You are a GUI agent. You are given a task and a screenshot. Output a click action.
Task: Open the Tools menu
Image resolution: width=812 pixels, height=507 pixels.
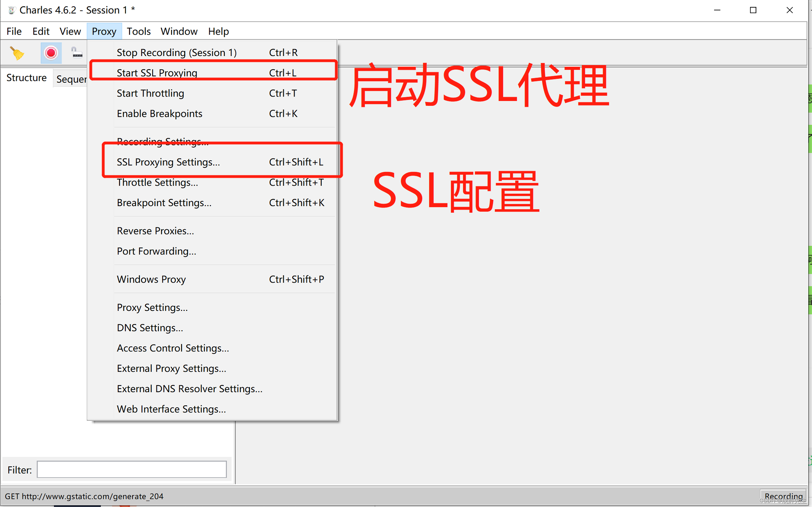(x=138, y=31)
